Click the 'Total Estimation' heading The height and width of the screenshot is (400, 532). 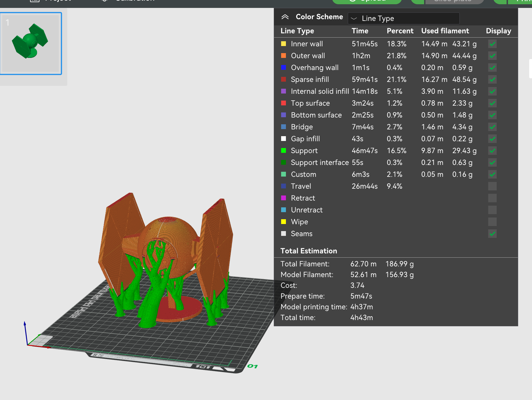[309, 251]
